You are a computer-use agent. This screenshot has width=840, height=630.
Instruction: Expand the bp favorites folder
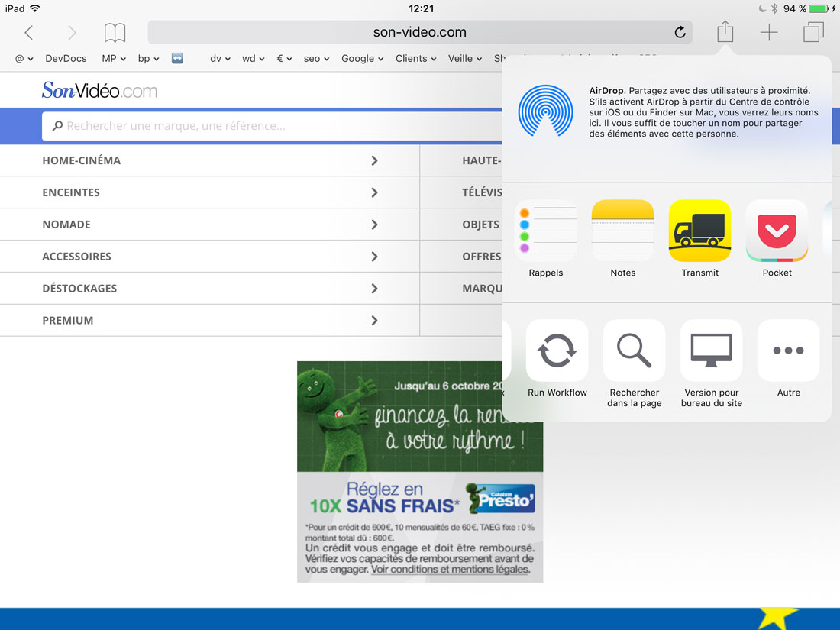click(x=148, y=58)
